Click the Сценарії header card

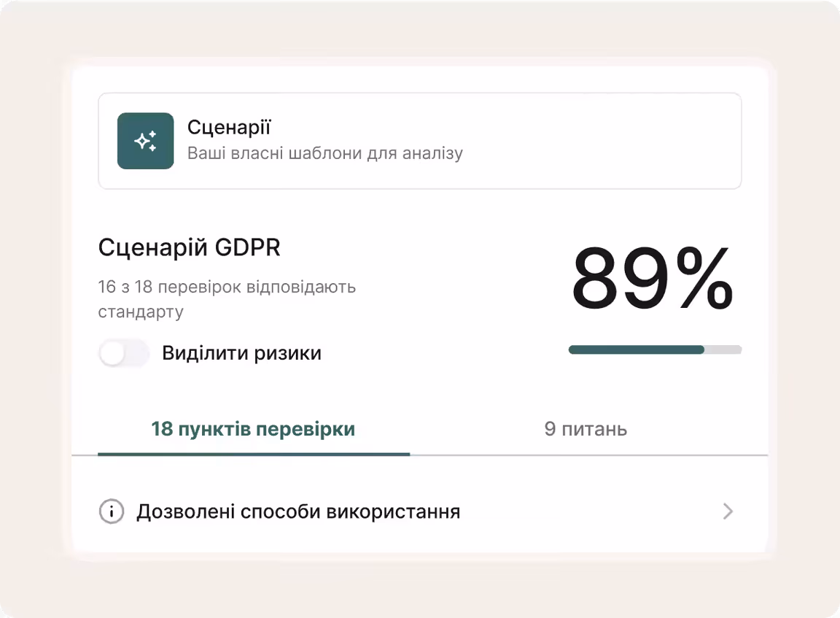coord(420,140)
